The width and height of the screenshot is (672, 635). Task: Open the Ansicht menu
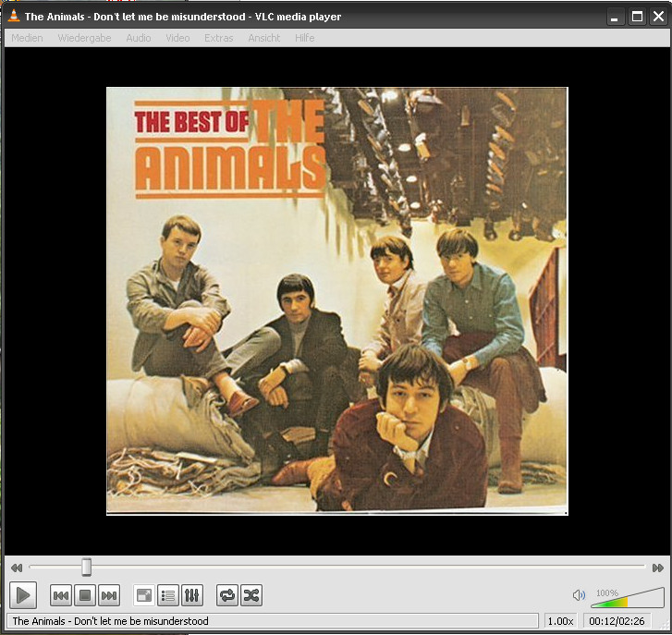click(x=264, y=38)
